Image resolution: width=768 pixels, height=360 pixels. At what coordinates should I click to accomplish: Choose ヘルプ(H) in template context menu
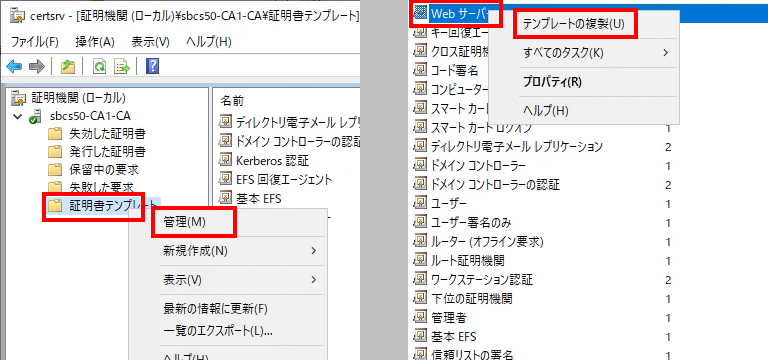tap(546, 111)
